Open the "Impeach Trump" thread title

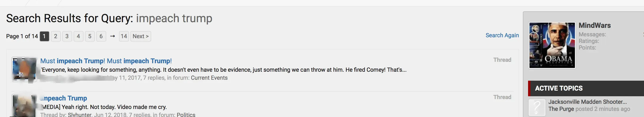[64, 98]
